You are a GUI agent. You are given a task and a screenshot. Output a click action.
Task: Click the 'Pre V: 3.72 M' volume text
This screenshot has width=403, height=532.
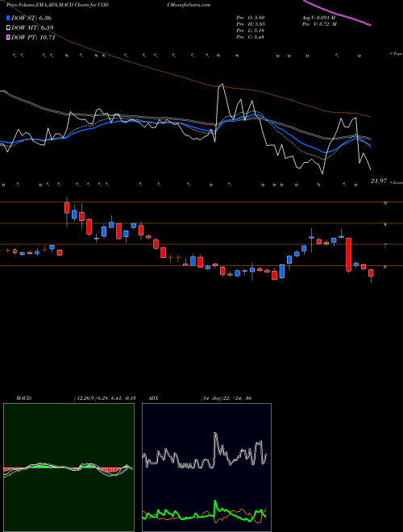319,24
